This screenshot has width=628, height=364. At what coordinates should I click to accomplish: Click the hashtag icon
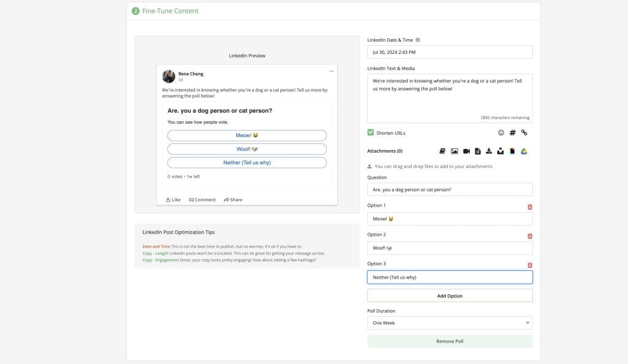click(513, 132)
